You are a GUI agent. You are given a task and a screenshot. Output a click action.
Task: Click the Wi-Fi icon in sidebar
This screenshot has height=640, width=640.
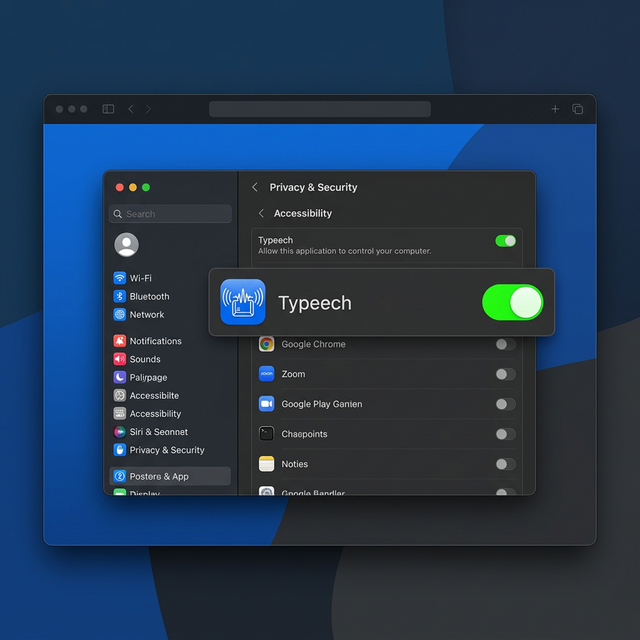(120, 278)
